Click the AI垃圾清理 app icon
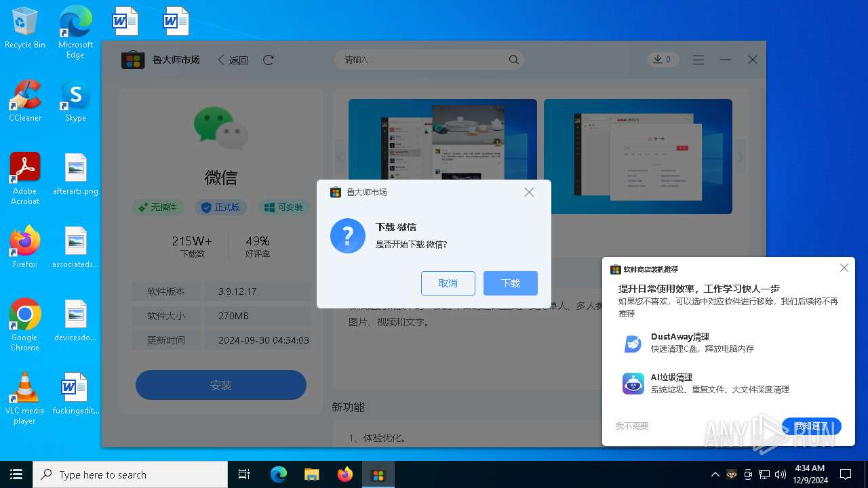868x488 pixels. pos(633,384)
